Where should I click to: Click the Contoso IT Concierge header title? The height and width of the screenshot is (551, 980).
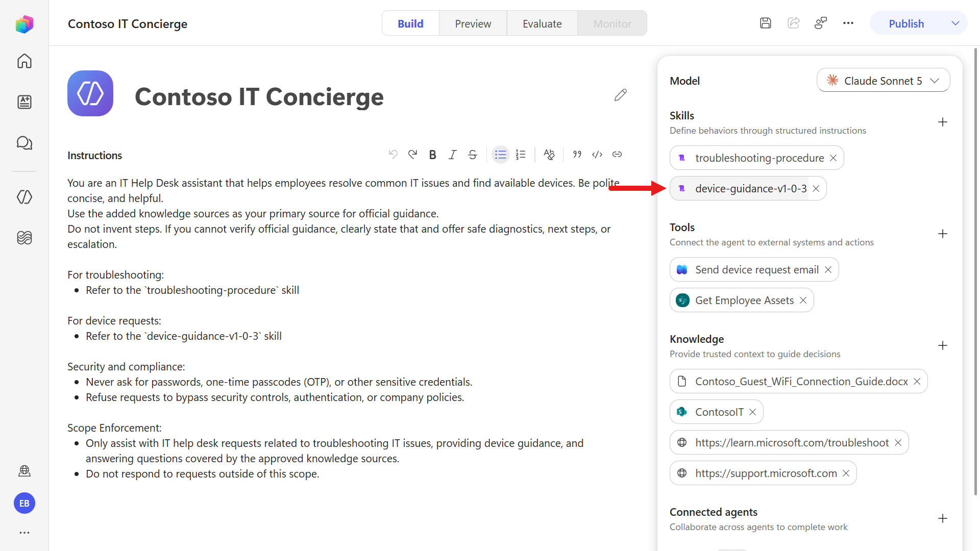(128, 24)
